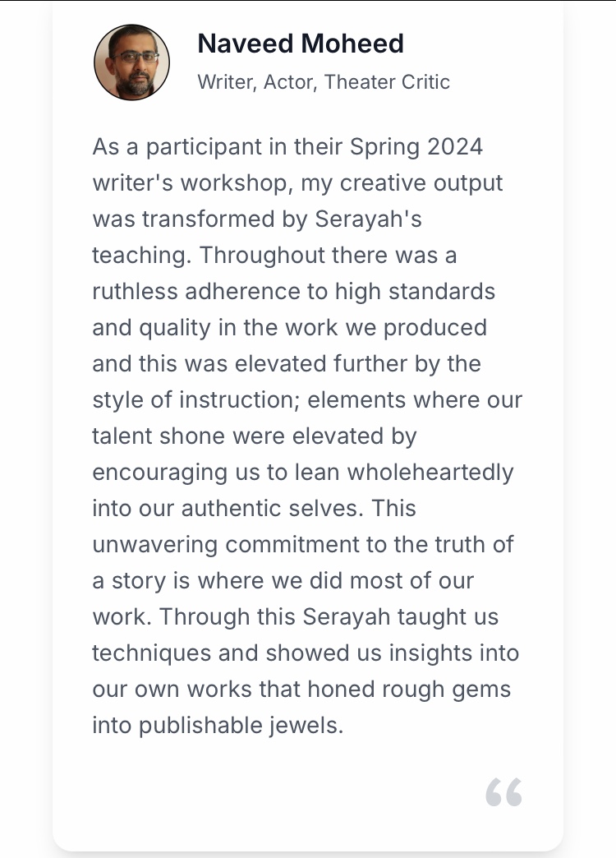The height and width of the screenshot is (858, 616).
Task: Click the phrase "talent shone"
Action: click(159, 436)
